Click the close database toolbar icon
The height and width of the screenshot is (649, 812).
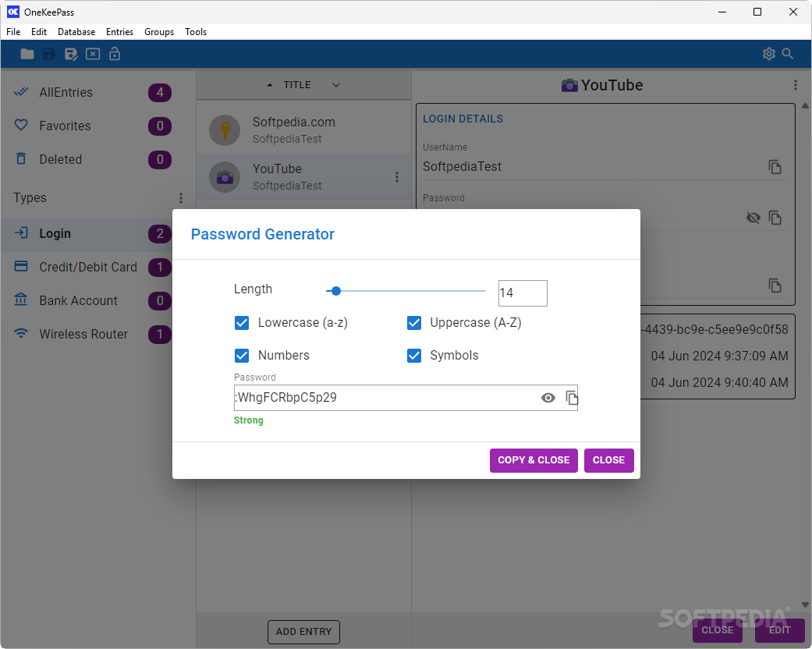[x=93, y=54]
